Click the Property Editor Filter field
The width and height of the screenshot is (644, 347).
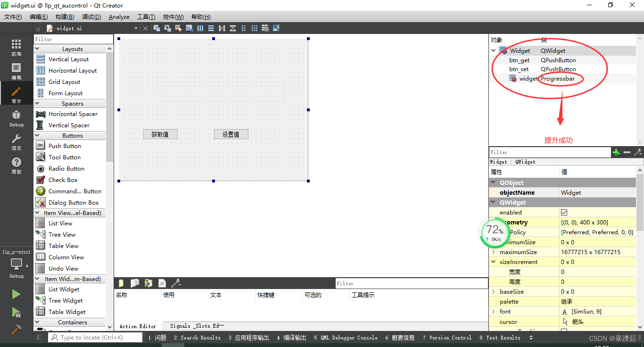pos(550,152)
